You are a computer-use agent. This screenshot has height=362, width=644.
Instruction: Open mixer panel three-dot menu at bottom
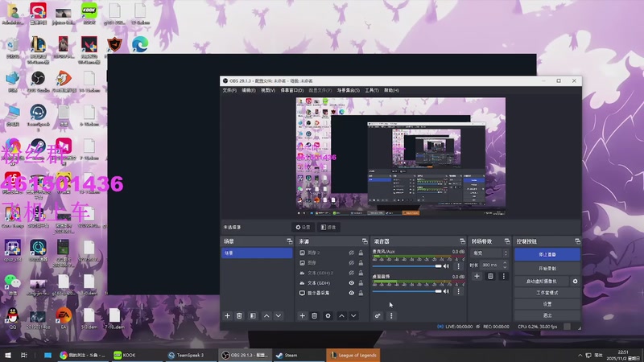point(391,315)
